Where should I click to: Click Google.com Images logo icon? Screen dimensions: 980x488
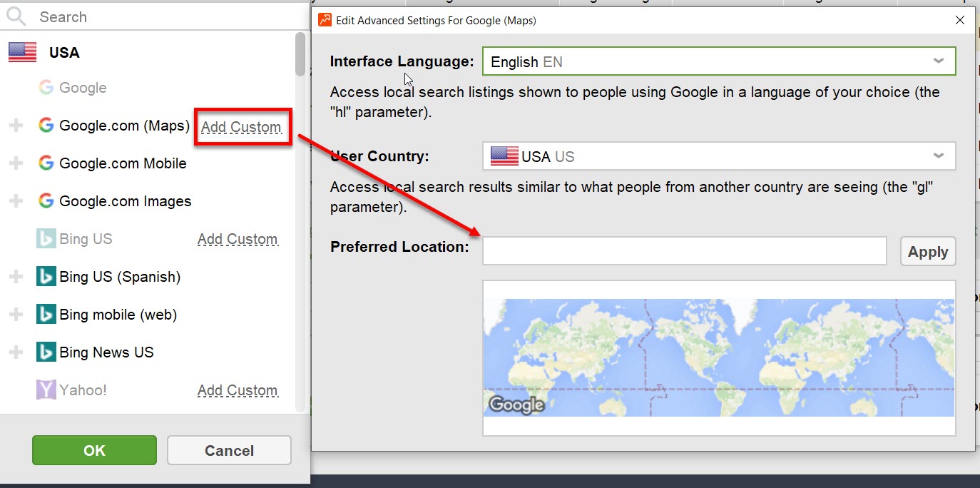[46, 201]
